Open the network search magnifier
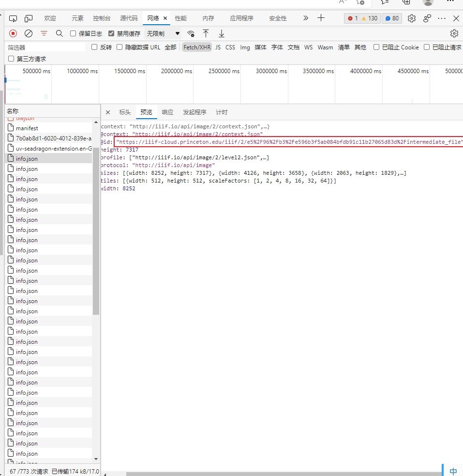This screenshot has width=463, height=476. [60, 33]
